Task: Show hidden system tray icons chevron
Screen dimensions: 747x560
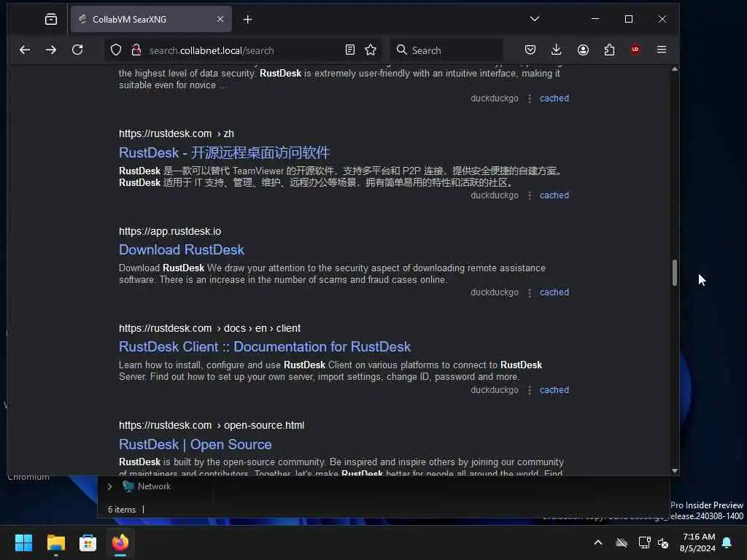Action: point(598,542)
